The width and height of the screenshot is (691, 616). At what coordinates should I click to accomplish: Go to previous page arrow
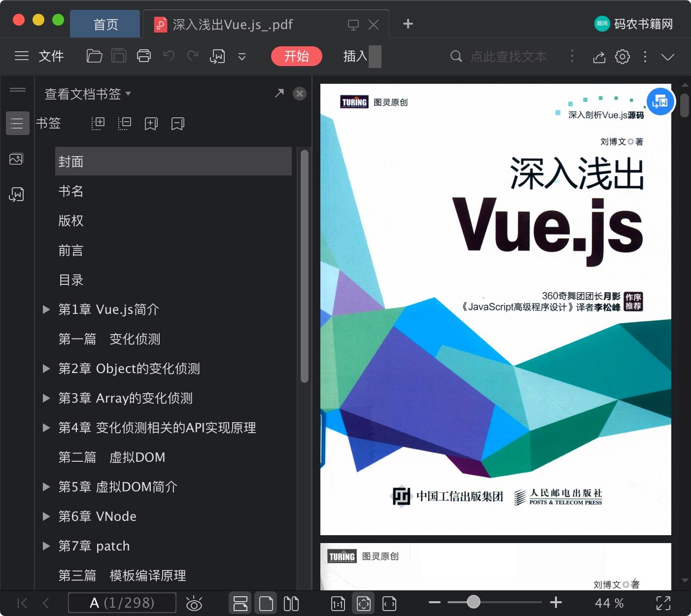46,603
